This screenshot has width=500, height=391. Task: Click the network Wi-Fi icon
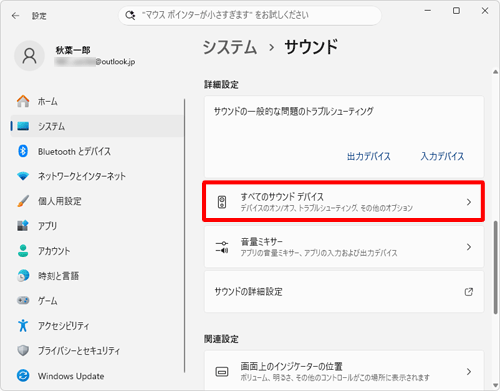[23, 176]
